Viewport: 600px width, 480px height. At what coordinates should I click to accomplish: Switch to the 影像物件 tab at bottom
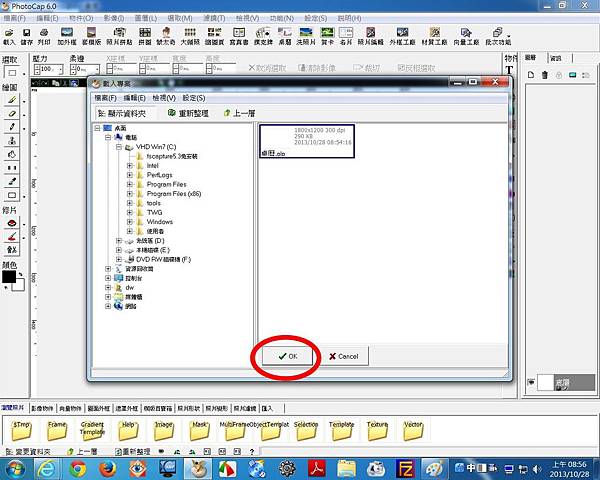(x=42, y=408)
